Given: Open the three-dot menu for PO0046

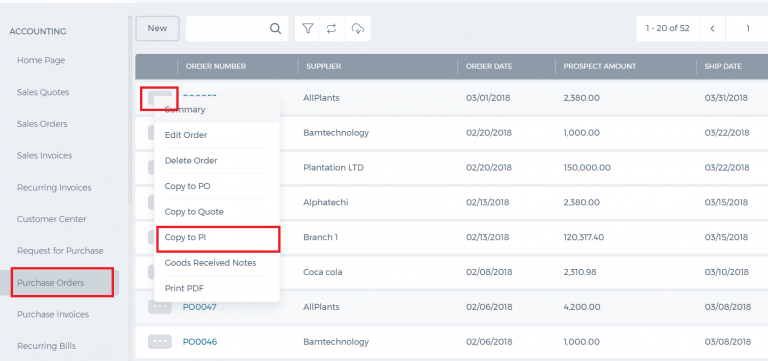Looking at the screenshot, I should tap(160, 341).
